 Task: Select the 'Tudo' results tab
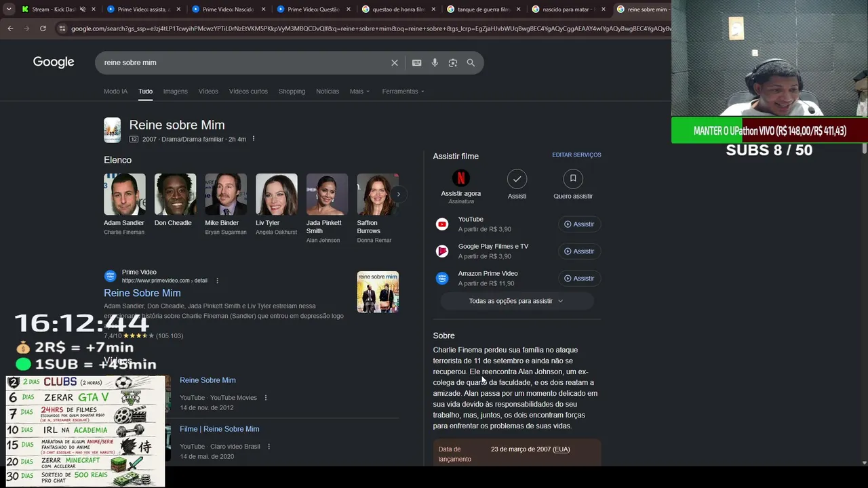point(145,91)
